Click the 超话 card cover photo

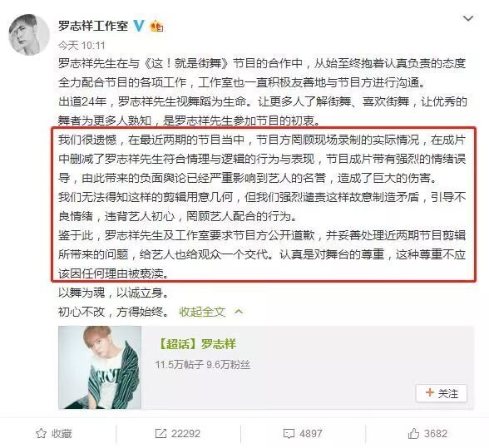coord(100,367)
